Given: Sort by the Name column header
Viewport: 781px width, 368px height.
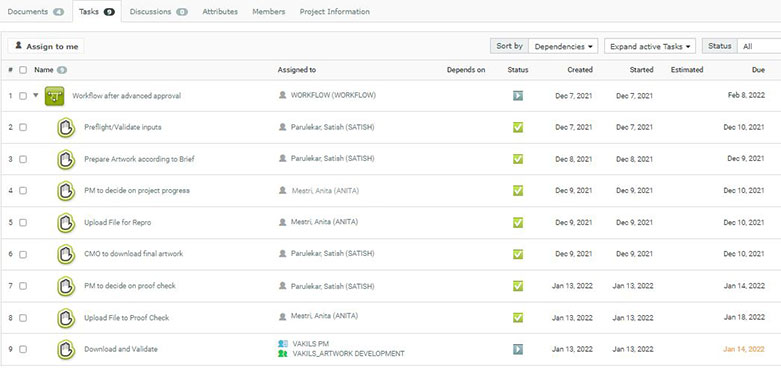Looking at the screenshot, I should click(43, 70).
